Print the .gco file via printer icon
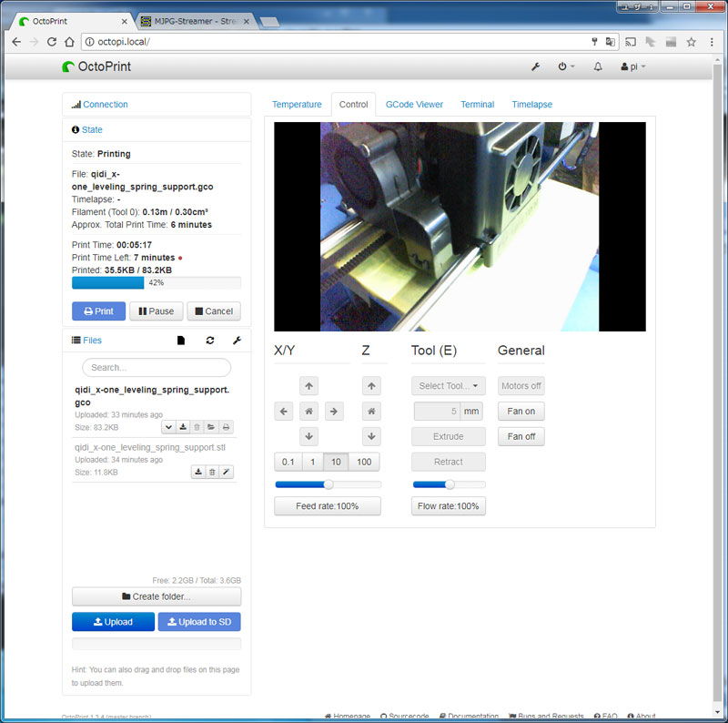The width and height of the screenshot is (728, 723). click(226, 427)
